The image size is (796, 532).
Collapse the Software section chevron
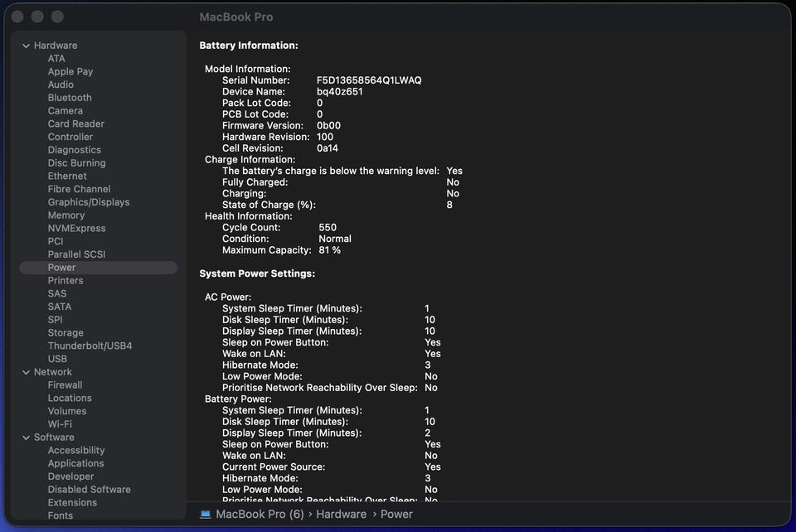point(26,438)
